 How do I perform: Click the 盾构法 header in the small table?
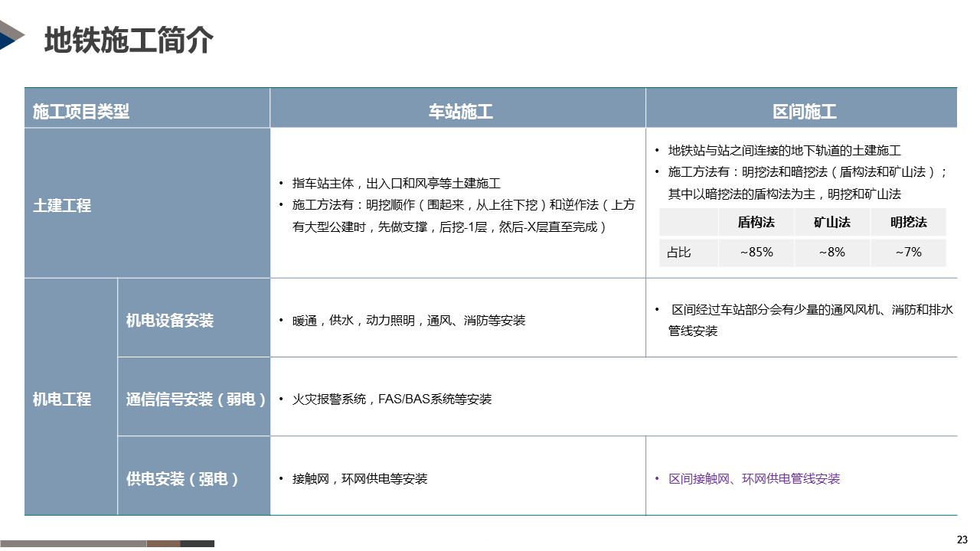756,222
